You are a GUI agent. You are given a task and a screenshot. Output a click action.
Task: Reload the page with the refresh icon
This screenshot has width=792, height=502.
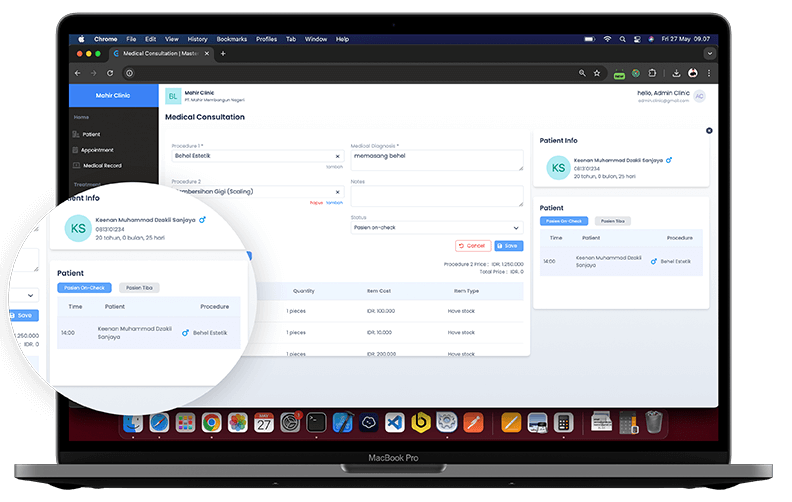tap(110, 73)
